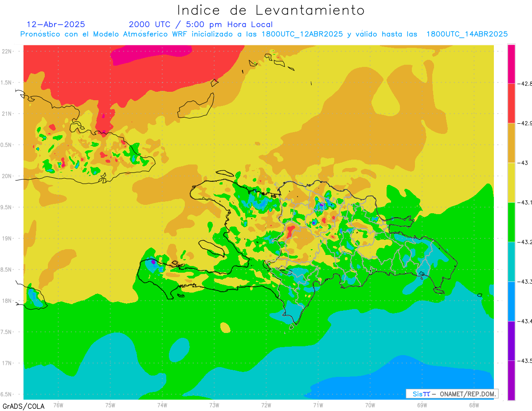The height and width of the screenshot is (411, 532).
Task: Choose the yellow legend swatch above -43.1
Action: pos(511,182)
